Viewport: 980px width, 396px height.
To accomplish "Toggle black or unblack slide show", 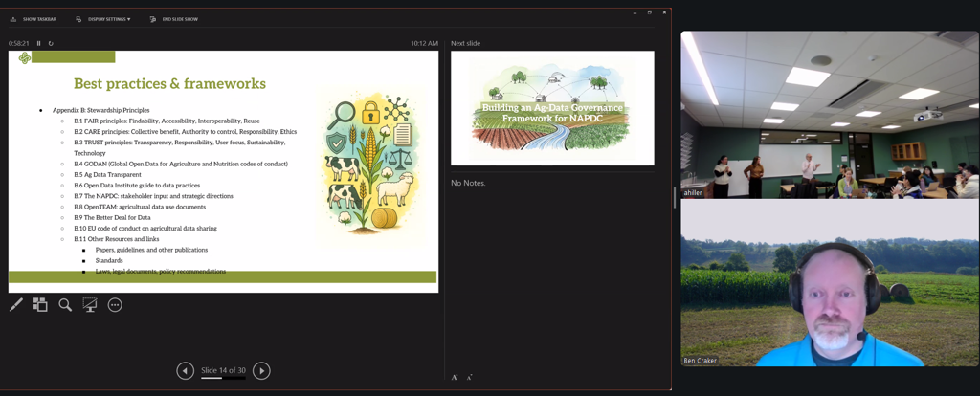I will (x=90, y=305).
